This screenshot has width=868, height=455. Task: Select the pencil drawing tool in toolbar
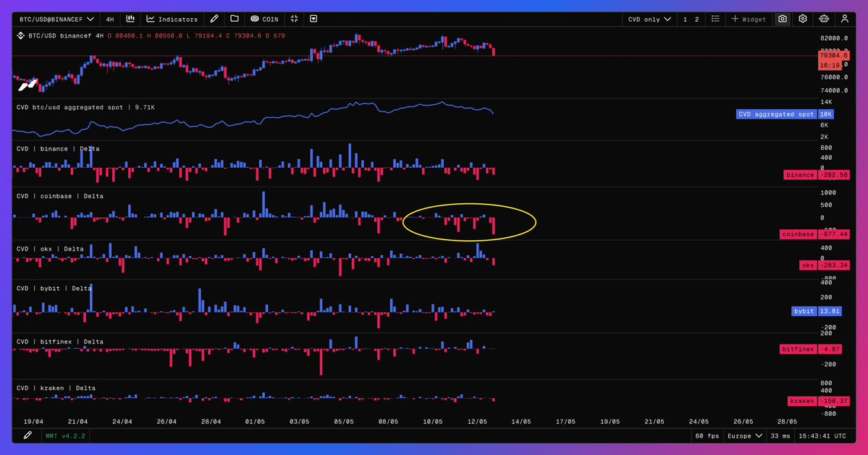tap(214, 19)
